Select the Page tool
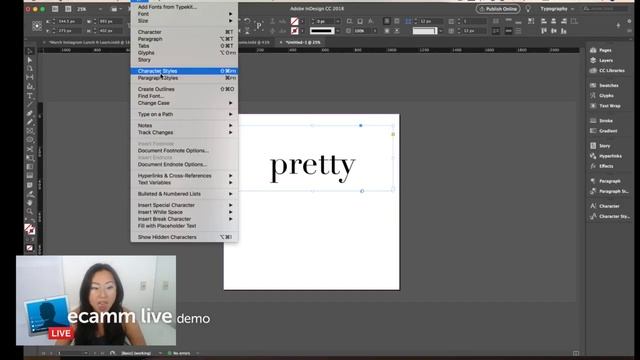Screen dimensions: 640x360 pos(30,68)
